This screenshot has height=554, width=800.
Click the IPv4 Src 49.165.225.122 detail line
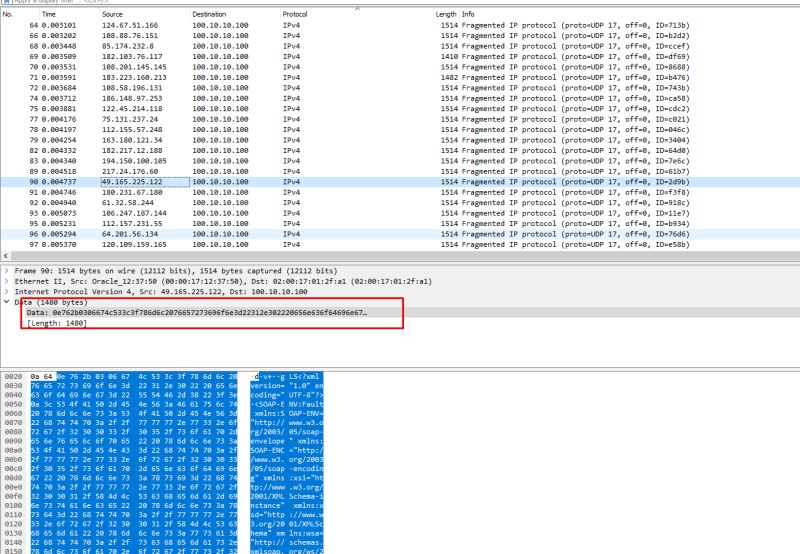(x=161, y=292)
